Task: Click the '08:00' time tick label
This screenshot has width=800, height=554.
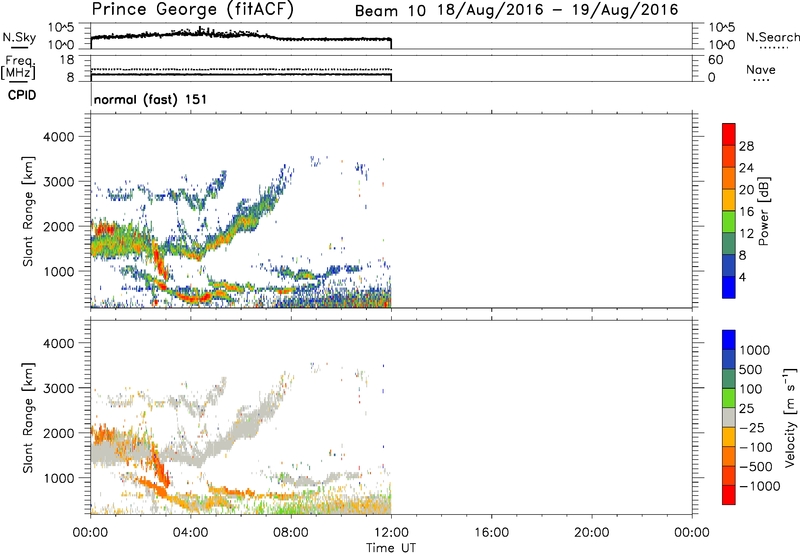Action: click(291, 533)
